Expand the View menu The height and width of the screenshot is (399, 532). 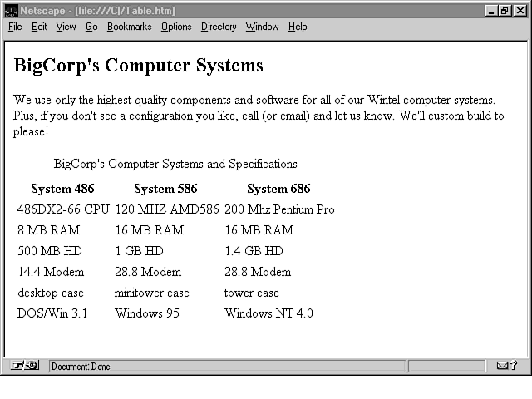pyautogui.click(x=66, y=27)
